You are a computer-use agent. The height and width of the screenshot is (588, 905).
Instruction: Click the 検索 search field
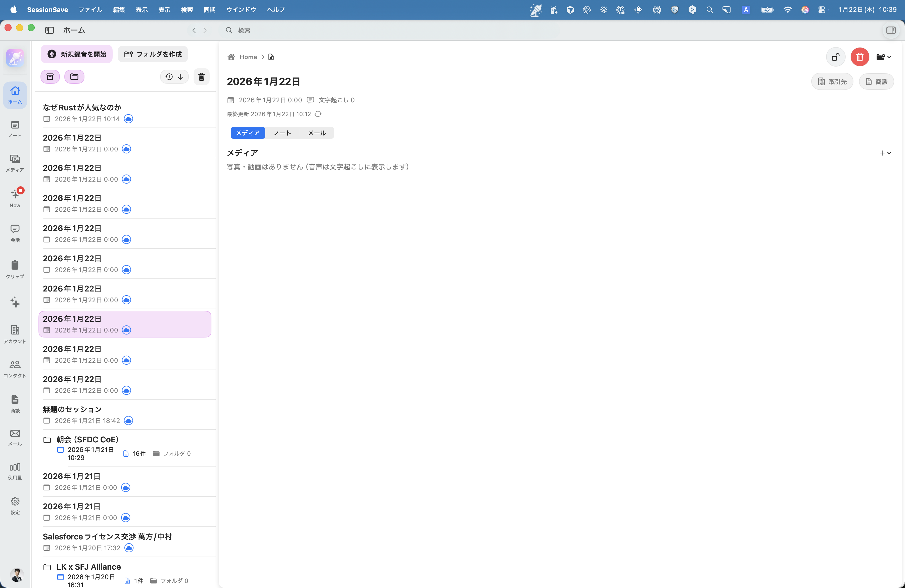tap(244, 30)
